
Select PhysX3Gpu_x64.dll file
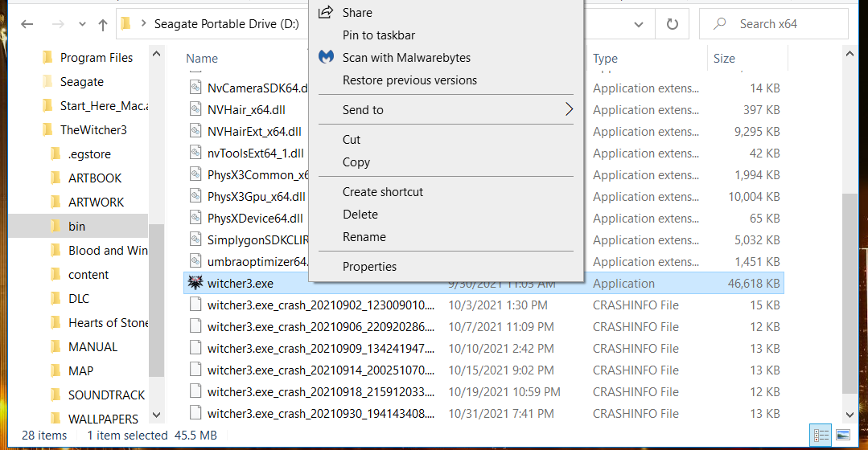(x=257, y=196)
